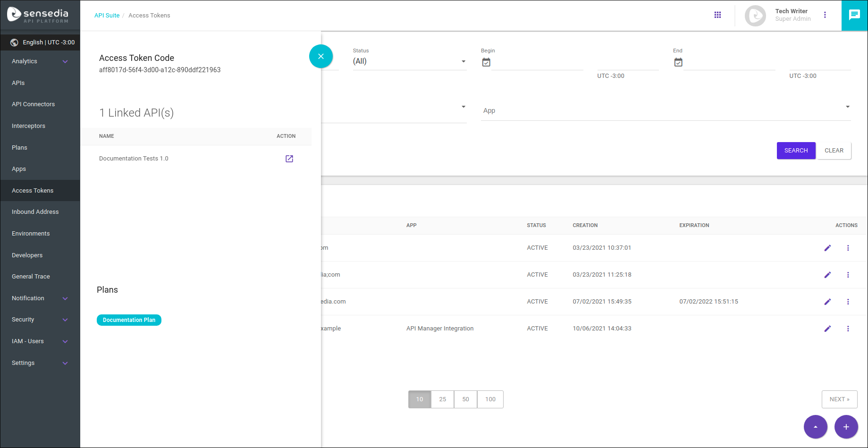Open General Trace from sidebar
This screenshot has height=448, width=868.
coord(31,277)
